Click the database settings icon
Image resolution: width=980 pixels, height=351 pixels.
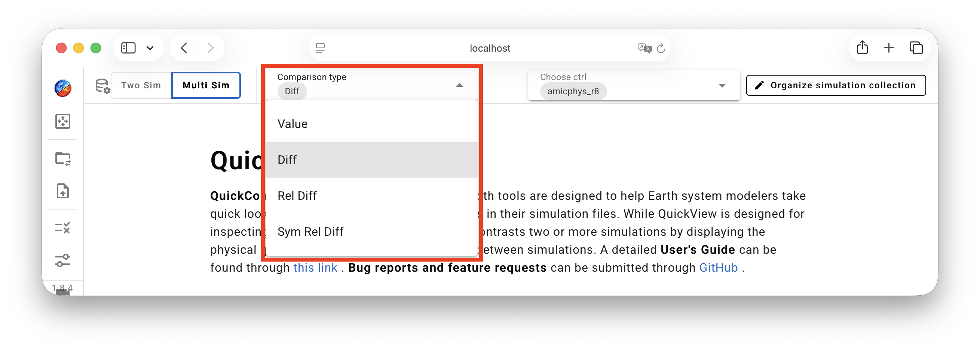pyautogui.click(x=102, y=86)
